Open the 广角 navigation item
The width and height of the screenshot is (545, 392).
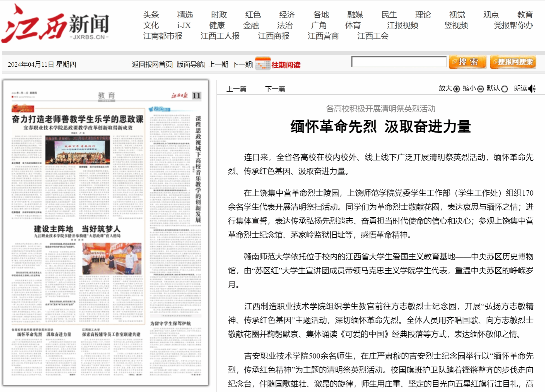(319, 25)
